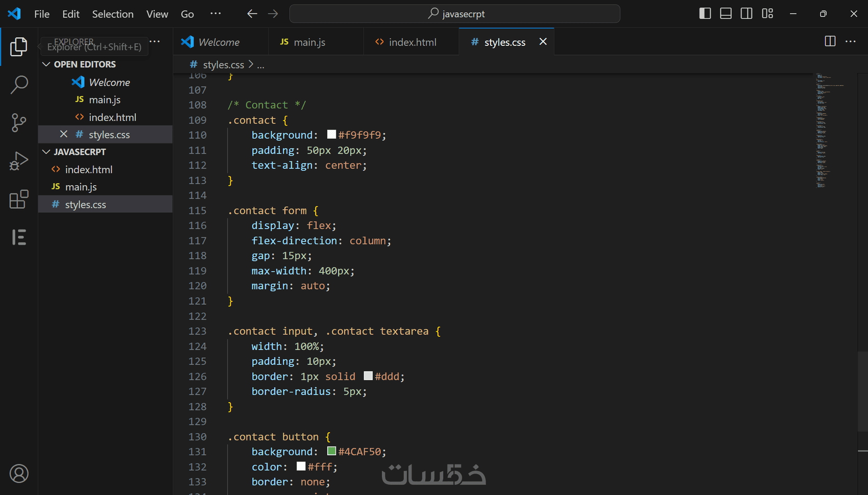868x495 pixels.
Task: Click the command center search box
Action: 454,14
